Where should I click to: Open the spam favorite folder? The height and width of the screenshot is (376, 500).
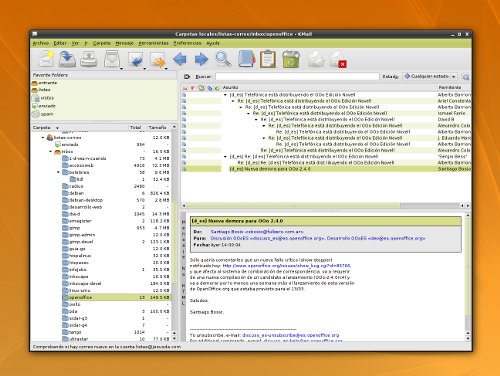[x=42, y=114]
